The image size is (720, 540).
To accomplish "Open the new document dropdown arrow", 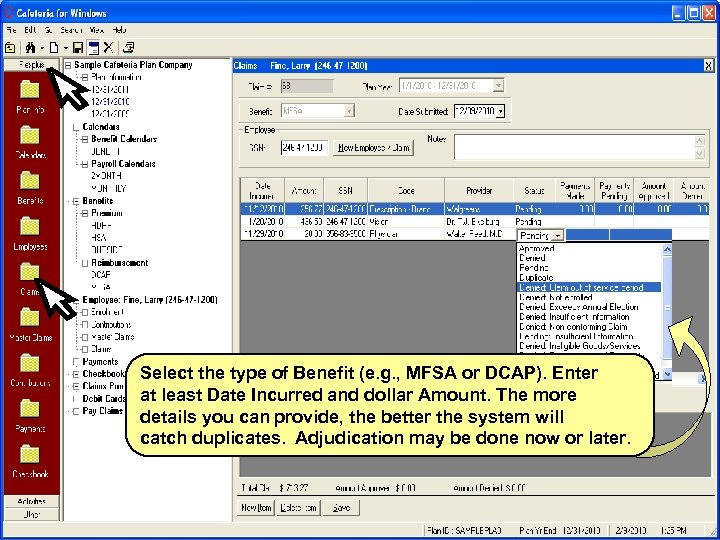I will tap(66, 48).
